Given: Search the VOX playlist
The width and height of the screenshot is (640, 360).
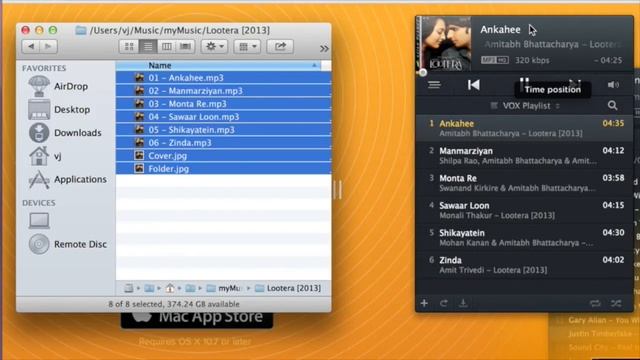Looking at the screenshot, I should [612, 106].
